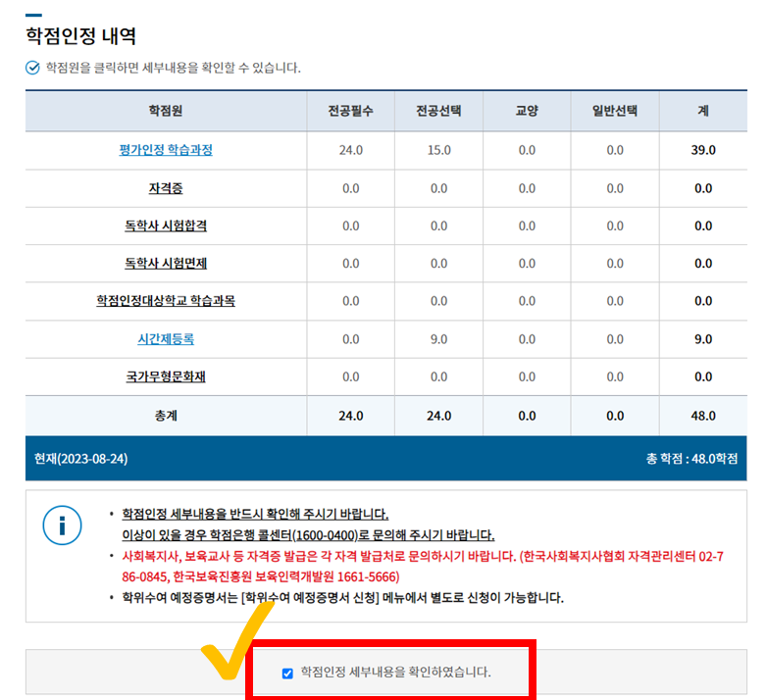Open the 독학사 시험합격 link

pyautogui.click(x=166, y=225)
